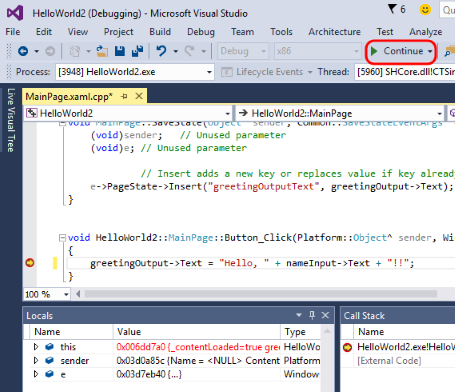
Task: Open the Live Visual Tree side tab
Action: pos(11,120)
